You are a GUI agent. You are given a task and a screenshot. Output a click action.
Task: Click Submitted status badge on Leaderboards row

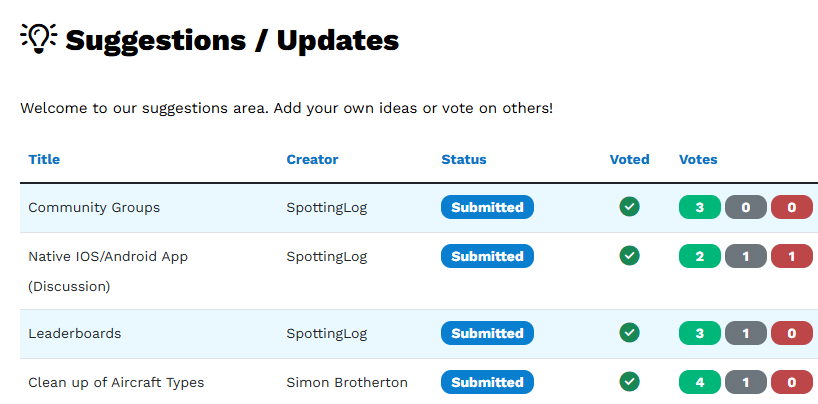tap(487, 332)
